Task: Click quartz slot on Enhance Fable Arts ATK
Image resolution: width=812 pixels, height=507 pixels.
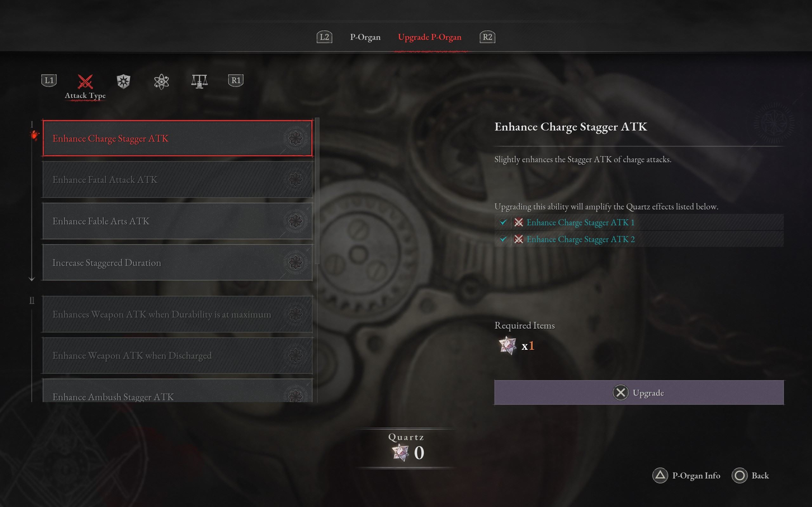Action: tap(296, 221)
